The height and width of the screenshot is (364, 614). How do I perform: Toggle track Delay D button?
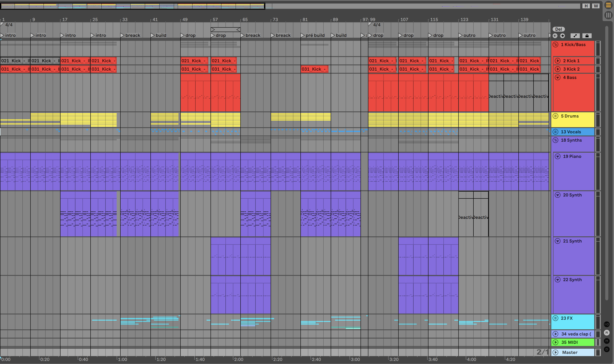pos(607,349)
